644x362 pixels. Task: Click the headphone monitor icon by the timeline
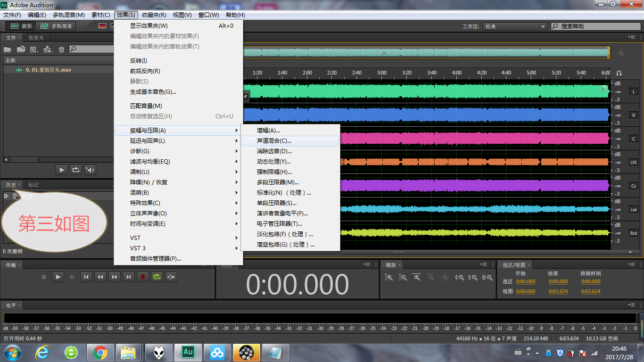[619, 73]
